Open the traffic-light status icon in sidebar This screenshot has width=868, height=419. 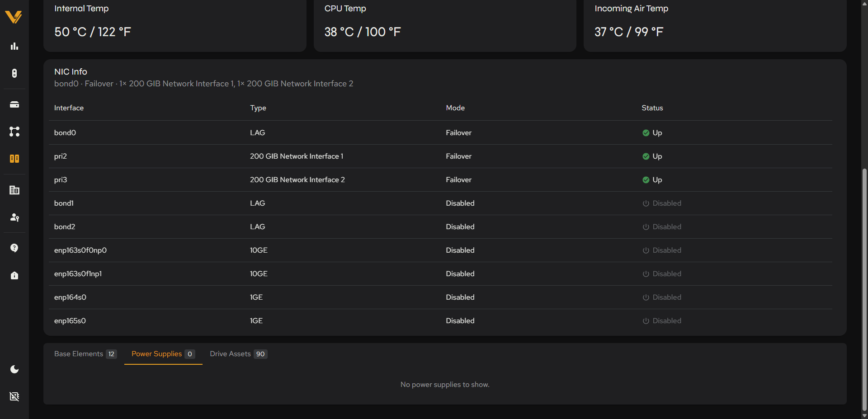14,73
